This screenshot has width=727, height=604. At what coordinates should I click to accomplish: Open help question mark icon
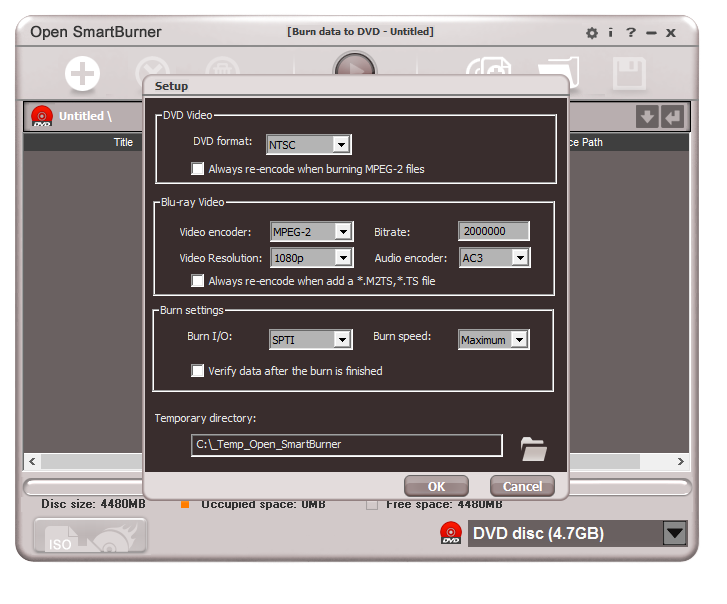[x=631, y=32]
